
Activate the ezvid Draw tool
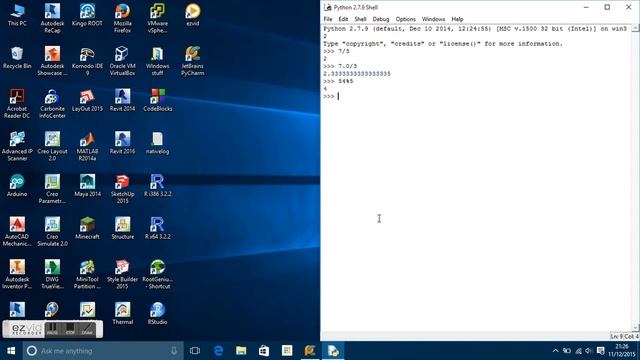(87, 329)
